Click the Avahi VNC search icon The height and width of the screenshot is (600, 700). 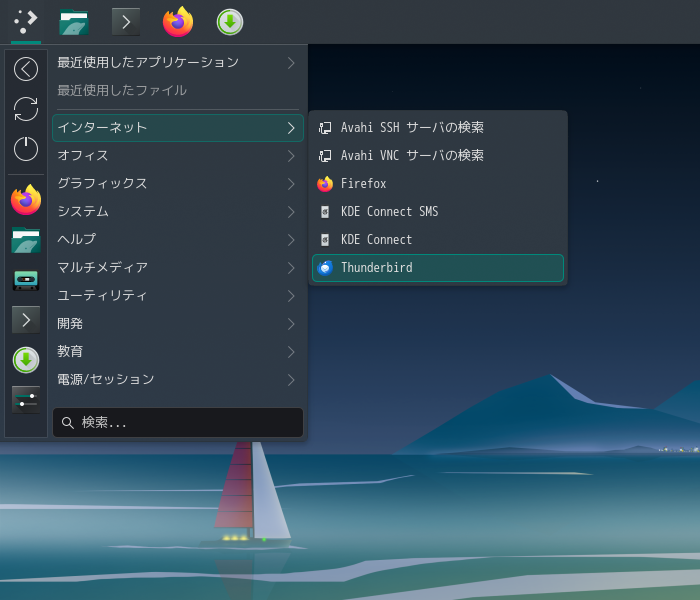click(325, 155)
